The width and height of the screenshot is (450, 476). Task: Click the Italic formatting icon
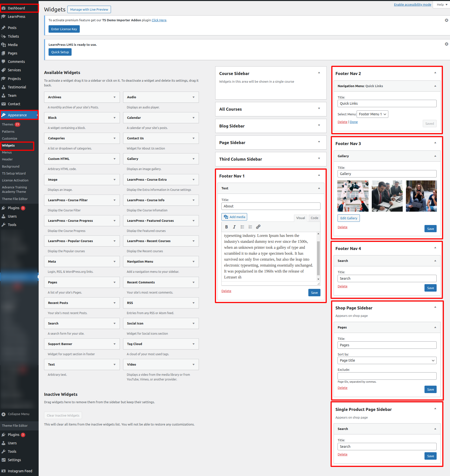pos(234,227)
